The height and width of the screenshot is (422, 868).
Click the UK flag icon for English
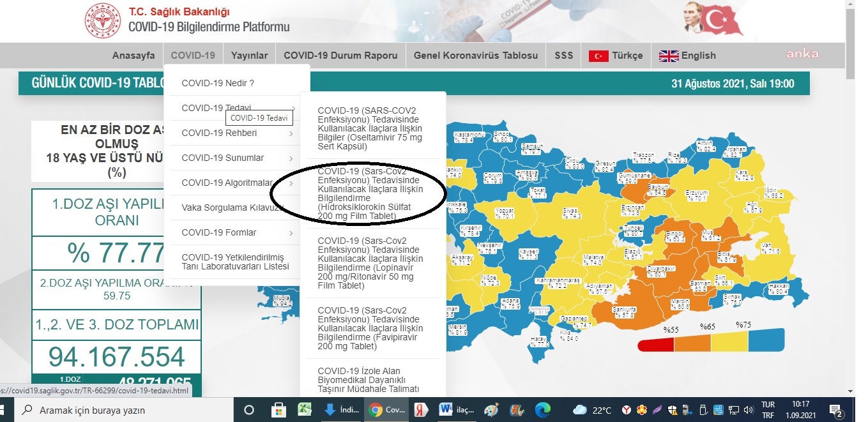pos(669,56)
